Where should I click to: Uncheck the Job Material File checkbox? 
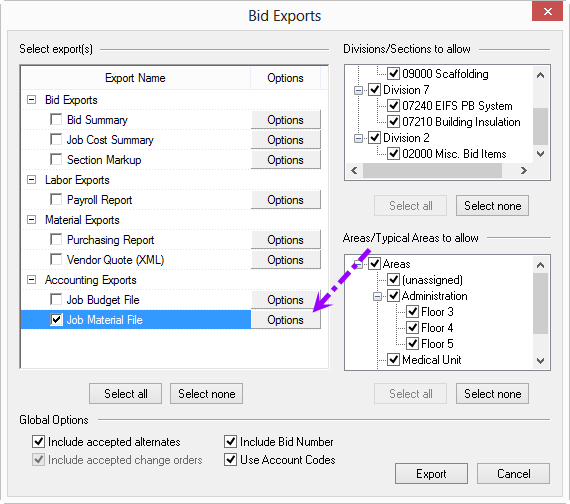(x=56, y=319)
